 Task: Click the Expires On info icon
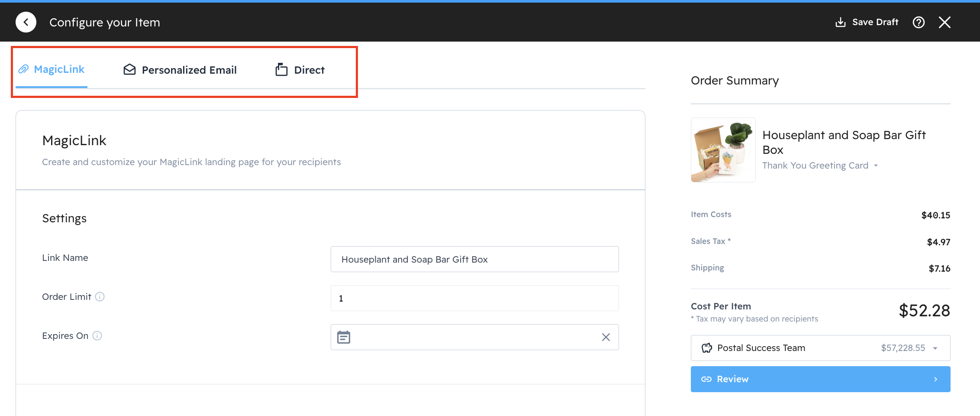pos(97,336)
